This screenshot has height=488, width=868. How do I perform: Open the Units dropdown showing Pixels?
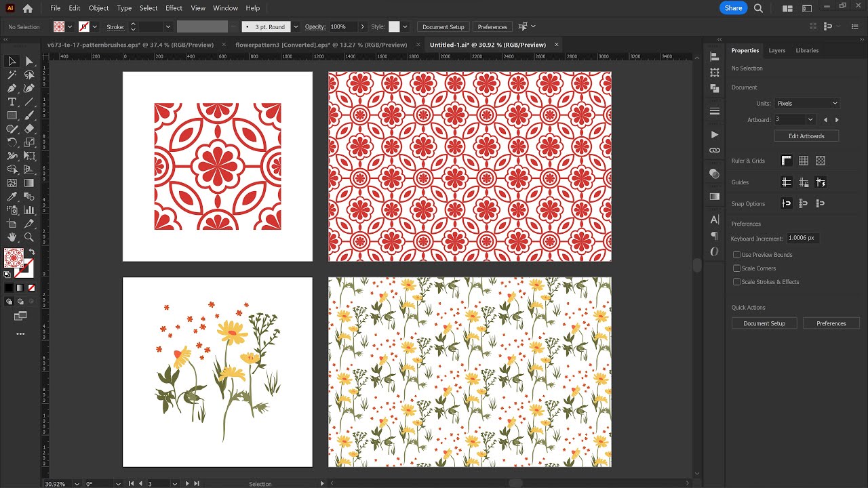click(x=807, y=103)
